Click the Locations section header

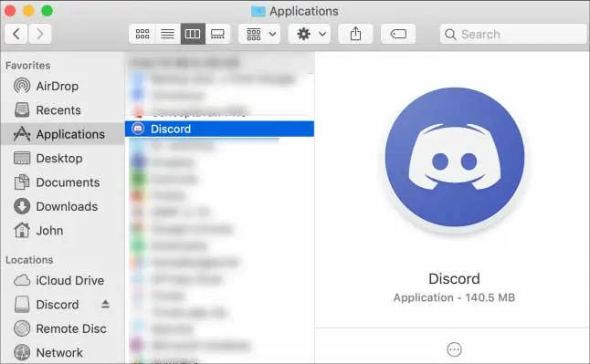point(29,260)
